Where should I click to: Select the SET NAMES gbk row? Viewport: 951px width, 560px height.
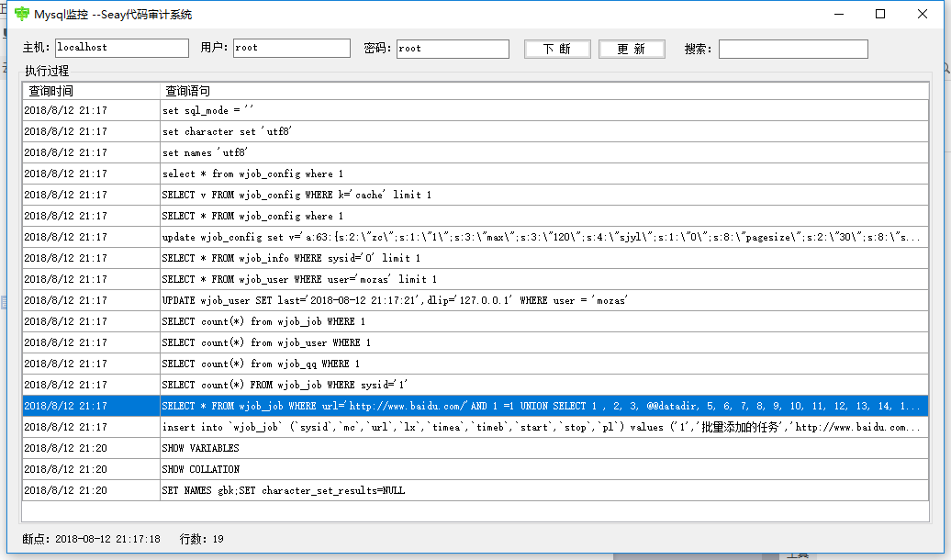pos(475,490)
